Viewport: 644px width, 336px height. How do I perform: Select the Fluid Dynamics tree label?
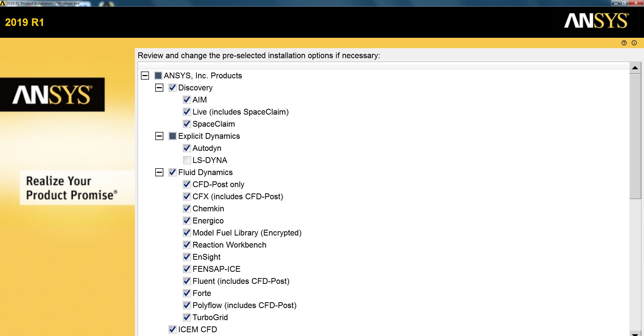click(205, 172)
